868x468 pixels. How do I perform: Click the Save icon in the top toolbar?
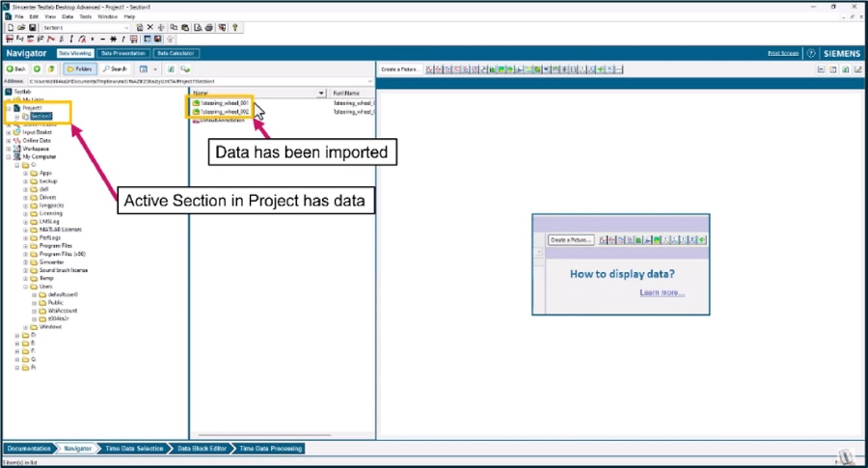click(32, 28)
